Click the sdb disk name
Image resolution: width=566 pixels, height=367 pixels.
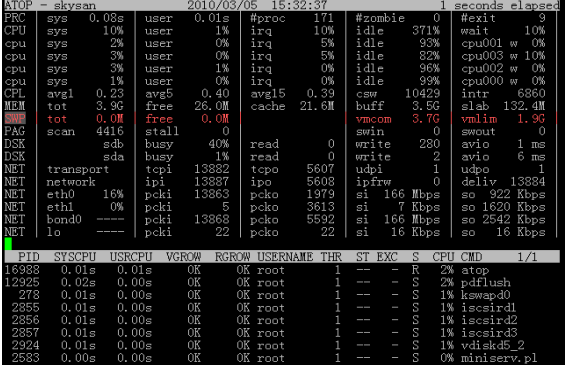[113, 144]
